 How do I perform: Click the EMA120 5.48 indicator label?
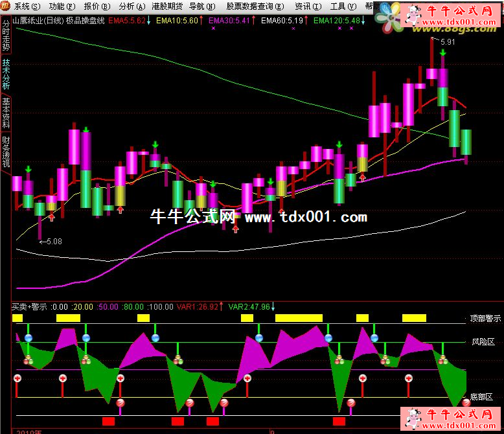(336, 20)
